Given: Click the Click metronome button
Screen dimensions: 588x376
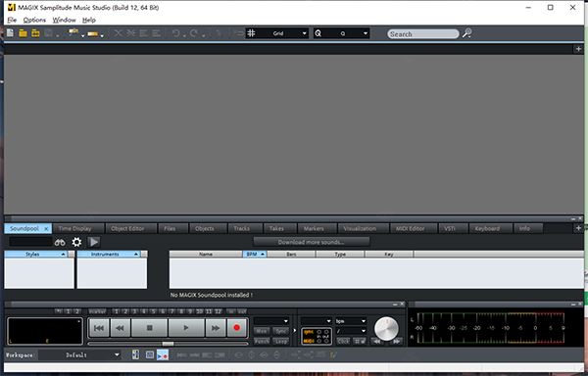Looking at the screenshot, I should click(x=343, y=341).
